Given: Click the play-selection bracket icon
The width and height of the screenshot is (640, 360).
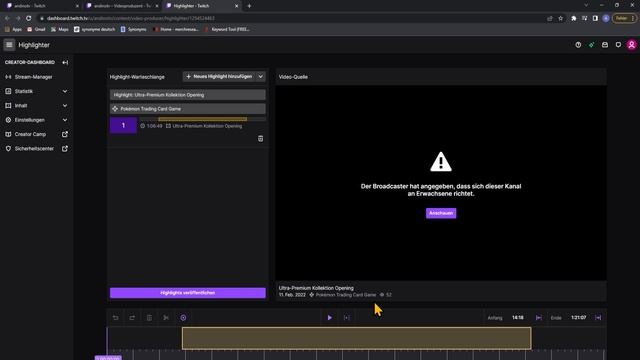Looking at the screenshot, I should click(347, 318).
